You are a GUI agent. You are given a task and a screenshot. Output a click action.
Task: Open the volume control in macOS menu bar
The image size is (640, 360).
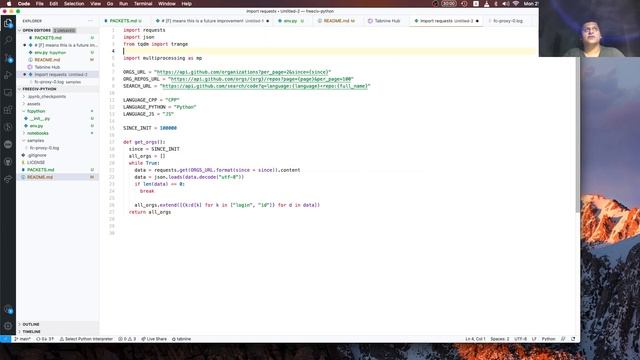click(506, 4)
